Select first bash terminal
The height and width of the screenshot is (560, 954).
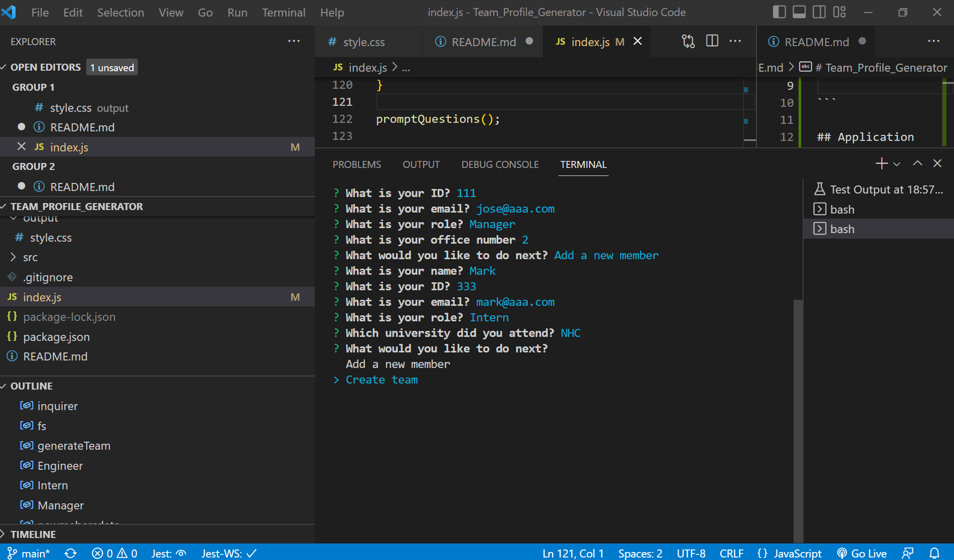point(879,209)
